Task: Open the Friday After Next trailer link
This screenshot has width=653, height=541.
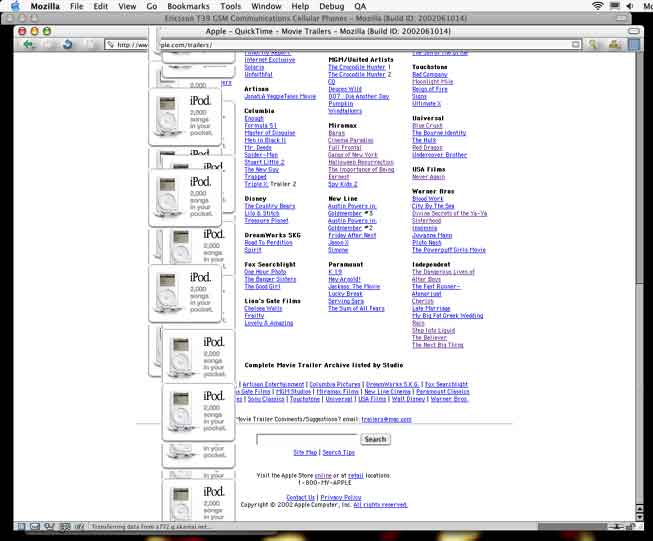Action: coord(352,235)
